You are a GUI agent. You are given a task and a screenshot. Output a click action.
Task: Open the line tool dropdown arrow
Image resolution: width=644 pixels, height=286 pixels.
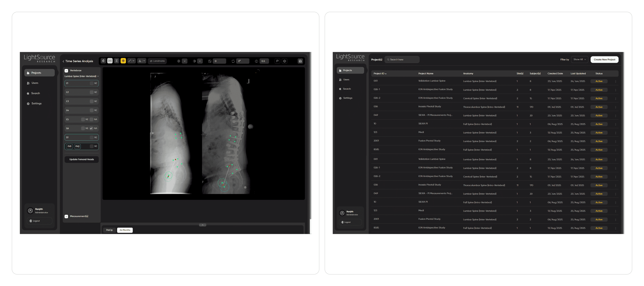point(134,61)
